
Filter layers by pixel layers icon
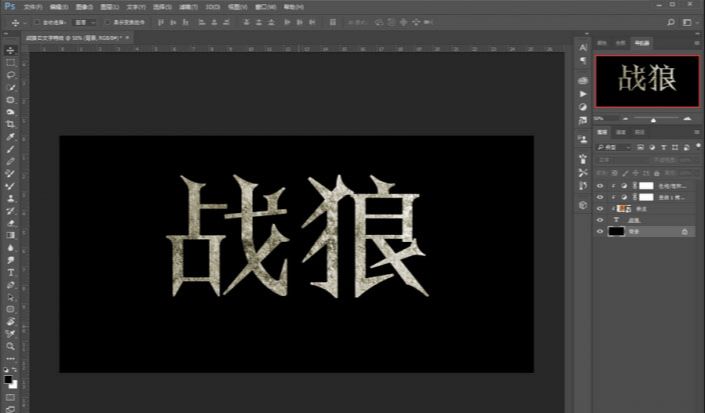pos(640,147)
